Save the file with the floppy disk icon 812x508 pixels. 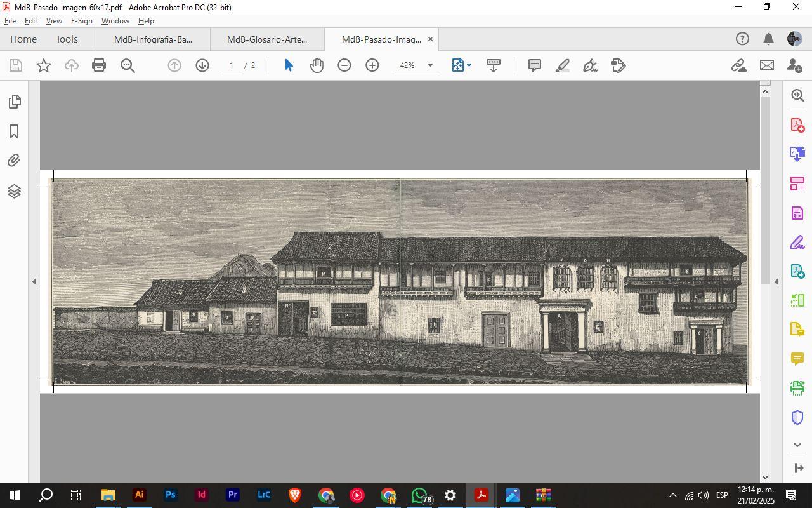point(16,65)
